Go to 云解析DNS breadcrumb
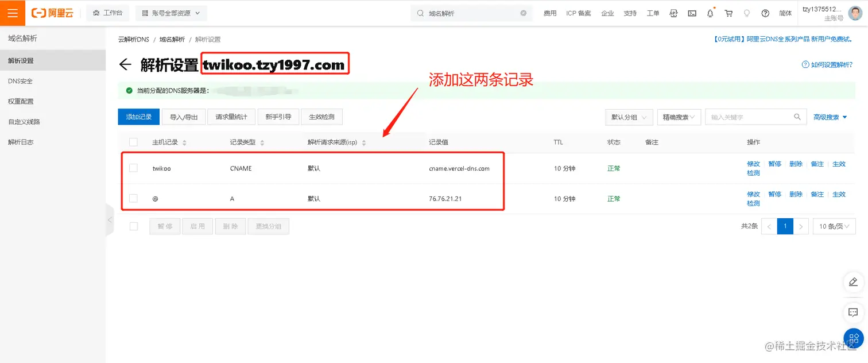The image size is (868, 363). [133, 40]
